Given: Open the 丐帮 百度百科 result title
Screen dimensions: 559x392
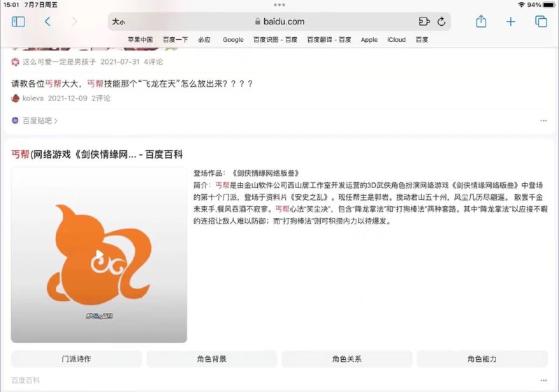Looking at the screenshot, I should coord(97,154).
